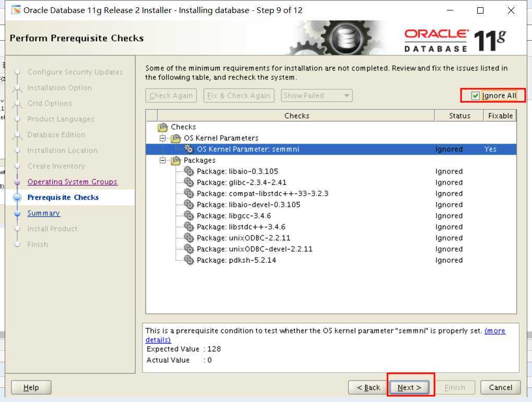Click the OS Kernel Parameters group label

(x=221, y=138)
